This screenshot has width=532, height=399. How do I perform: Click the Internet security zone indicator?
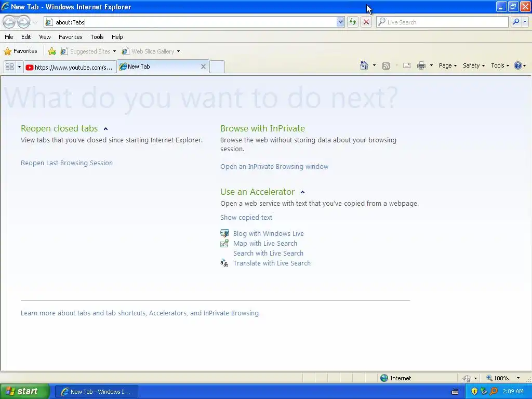[395, 378]
